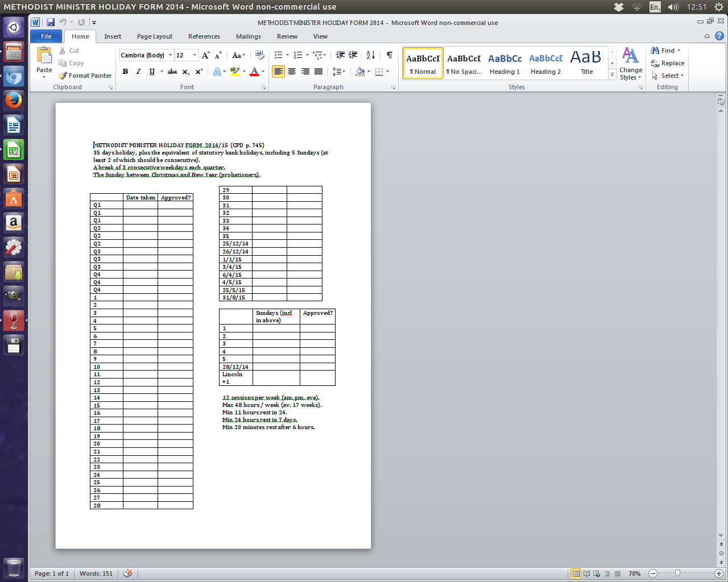Open the Numbering list dropdown arrow
Screen dimensions: 728x582
pyautogui.click(x=307, y=55)
